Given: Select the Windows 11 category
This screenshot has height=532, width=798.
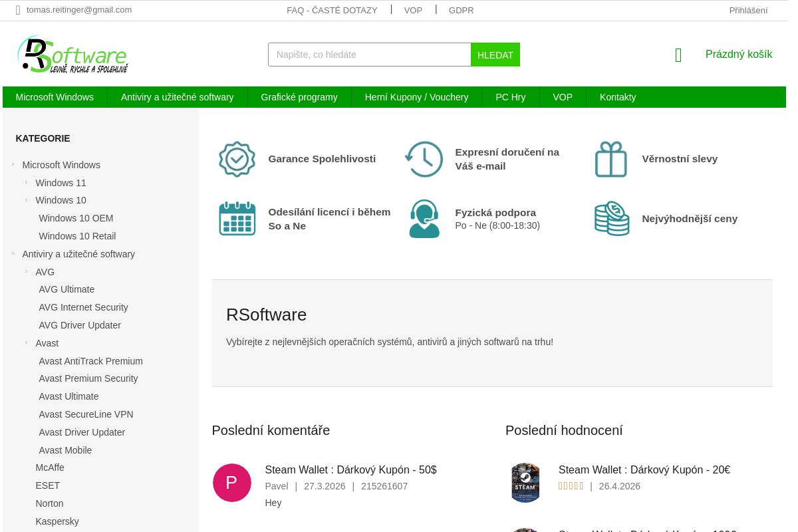Looking at the screenshot, I should click(61, 182).
